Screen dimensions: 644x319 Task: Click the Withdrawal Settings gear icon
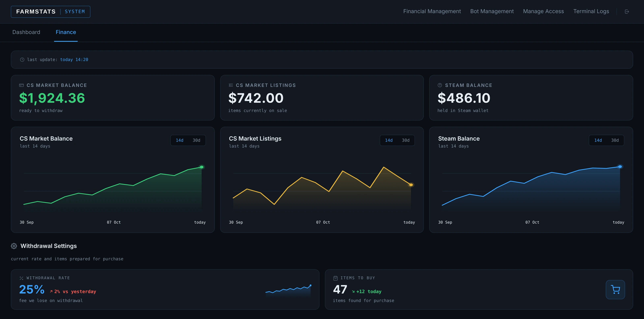tap(14, 246)
